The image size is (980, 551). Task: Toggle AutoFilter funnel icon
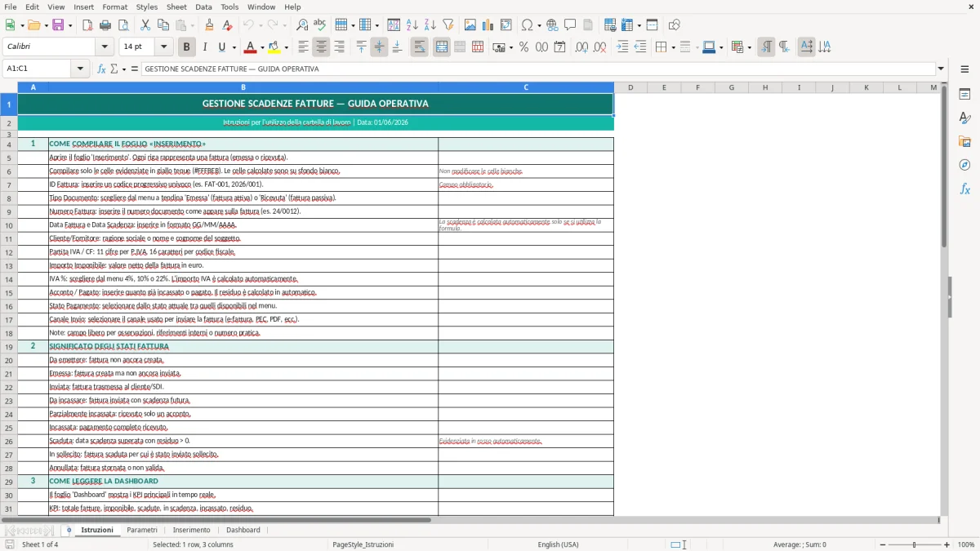(x=448, y=25)
